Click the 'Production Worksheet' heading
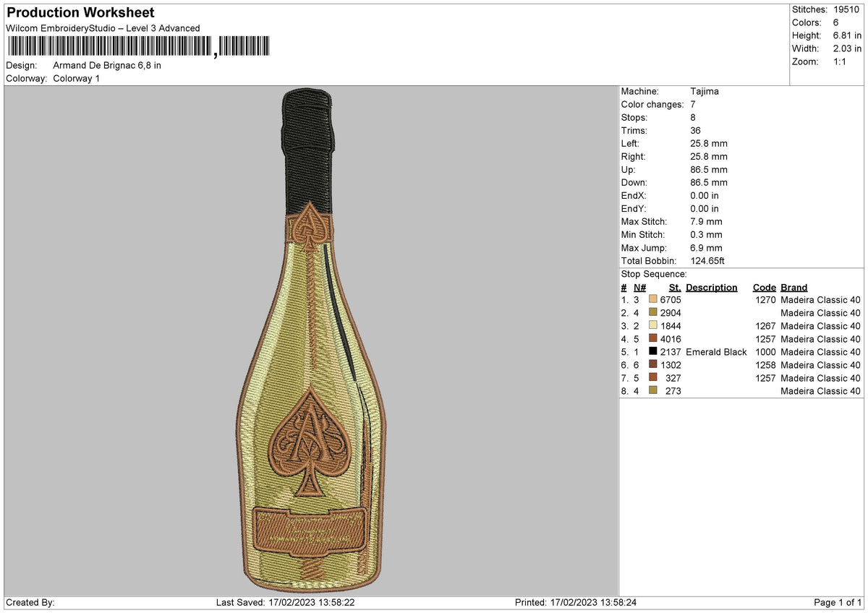 (80, 13)
